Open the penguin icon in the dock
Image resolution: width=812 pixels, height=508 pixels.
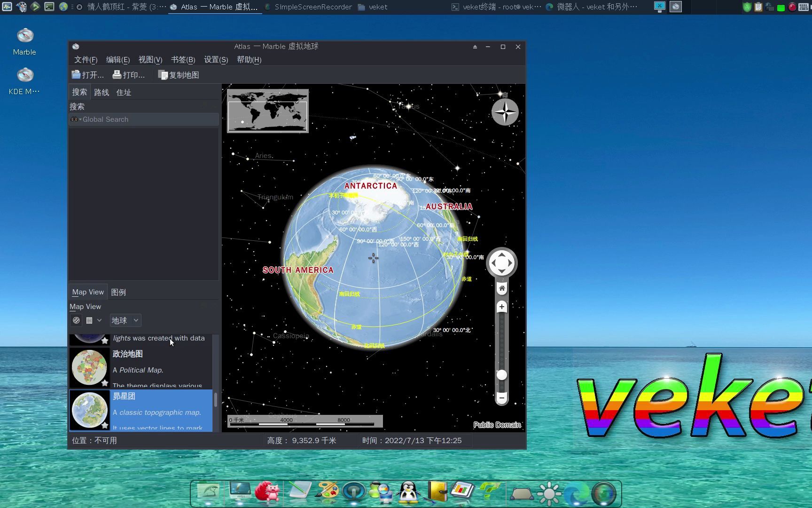pyautogui.click(x=408, y=493)
